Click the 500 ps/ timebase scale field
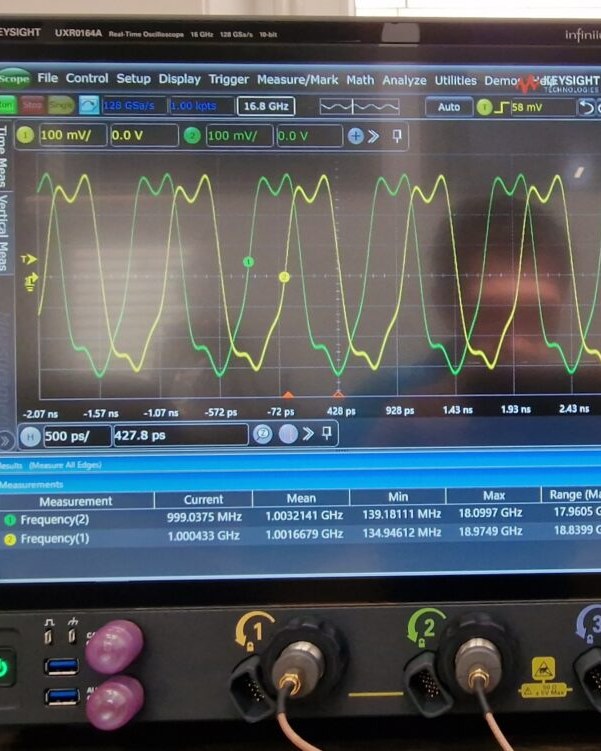The width and height of the screenshot is (601, 751). [77, 436]
